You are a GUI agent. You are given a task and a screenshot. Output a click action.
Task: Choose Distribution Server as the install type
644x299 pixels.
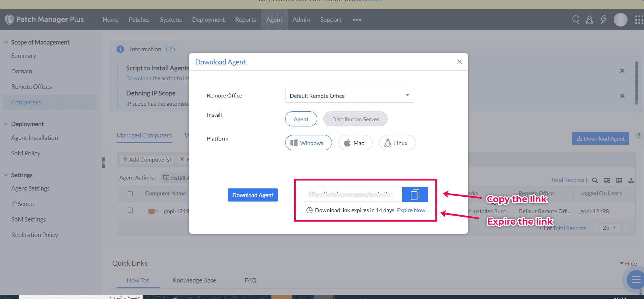[355, 119]
